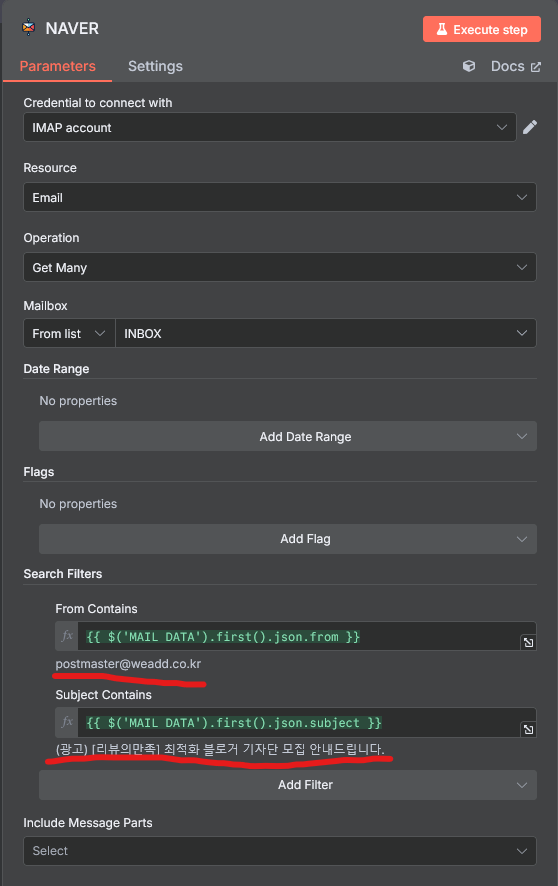
Task: Click the Flags section label
Action: [x=39, y=472]
